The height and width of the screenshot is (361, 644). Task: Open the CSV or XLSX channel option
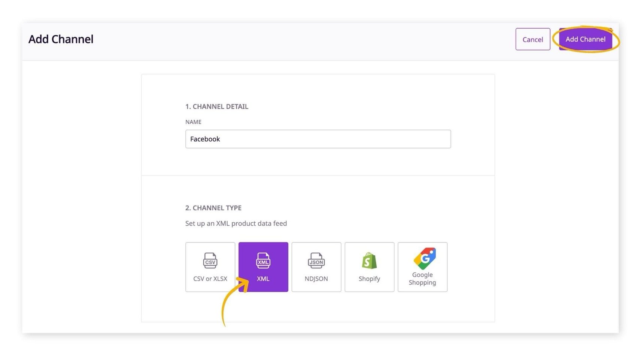pyautogui.click(x=210, y=267)
